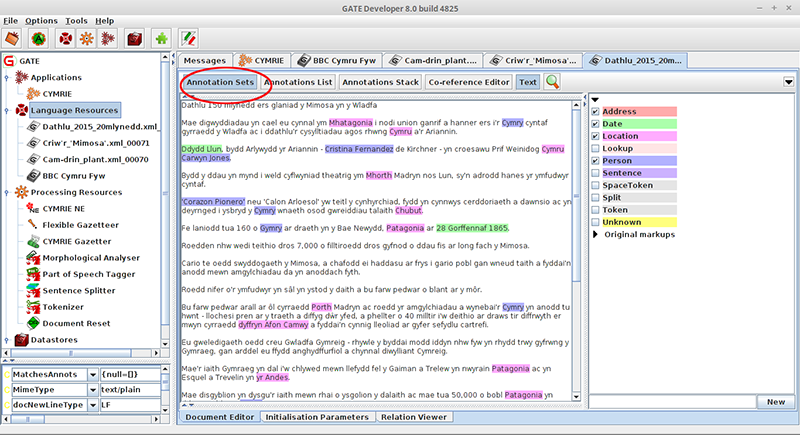Check the SpaceToken annotation checkbox
800x435 pixels.
(x=595, y=185)
